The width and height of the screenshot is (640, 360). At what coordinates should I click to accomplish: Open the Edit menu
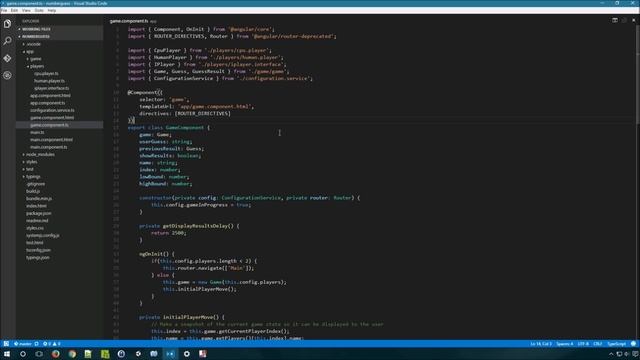pos(14,11)
